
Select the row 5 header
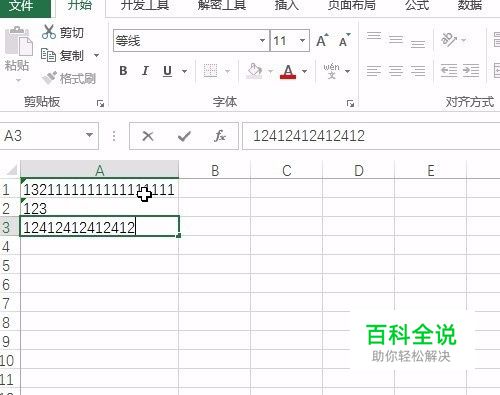click(9, 265)
